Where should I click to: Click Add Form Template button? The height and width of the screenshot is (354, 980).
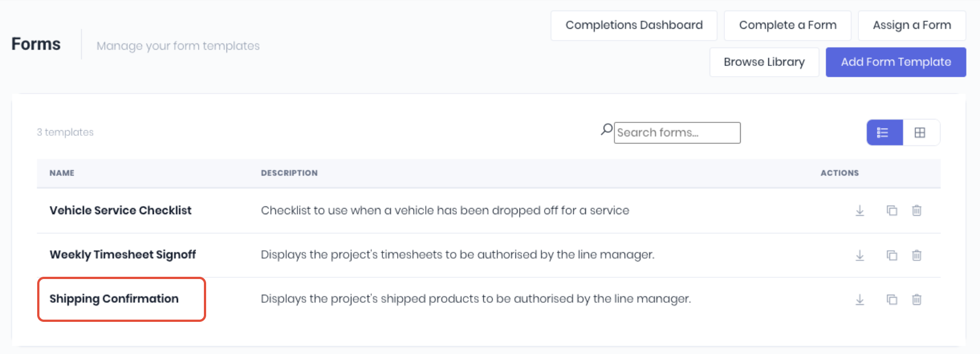pyautogui.click(x=896, y=62)
